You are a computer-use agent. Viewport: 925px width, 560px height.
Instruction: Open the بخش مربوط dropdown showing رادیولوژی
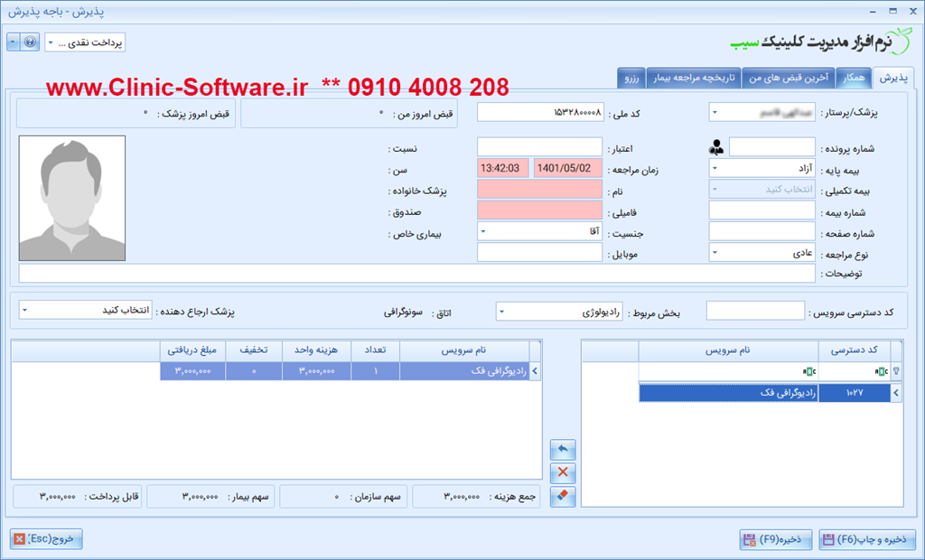tap(503, 311)
